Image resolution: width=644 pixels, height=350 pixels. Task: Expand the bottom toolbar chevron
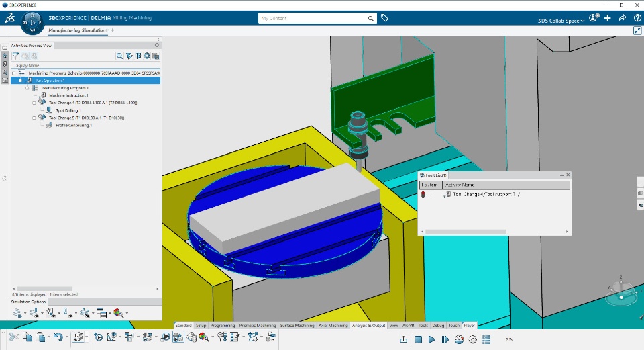pyautogui.click(x=3, y=331)
